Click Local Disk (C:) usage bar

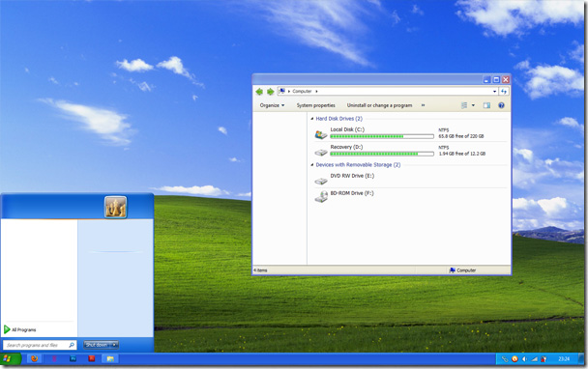tap(382, 136)
